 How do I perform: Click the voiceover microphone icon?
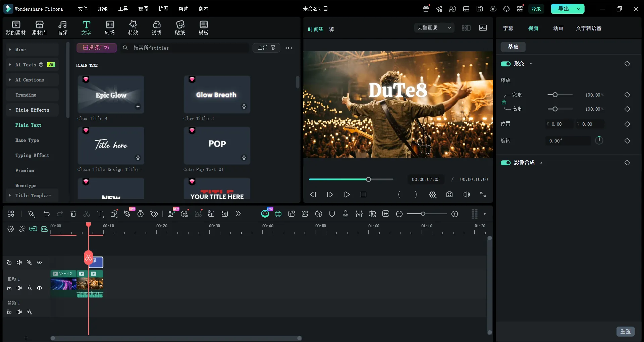tap(345, 214)
